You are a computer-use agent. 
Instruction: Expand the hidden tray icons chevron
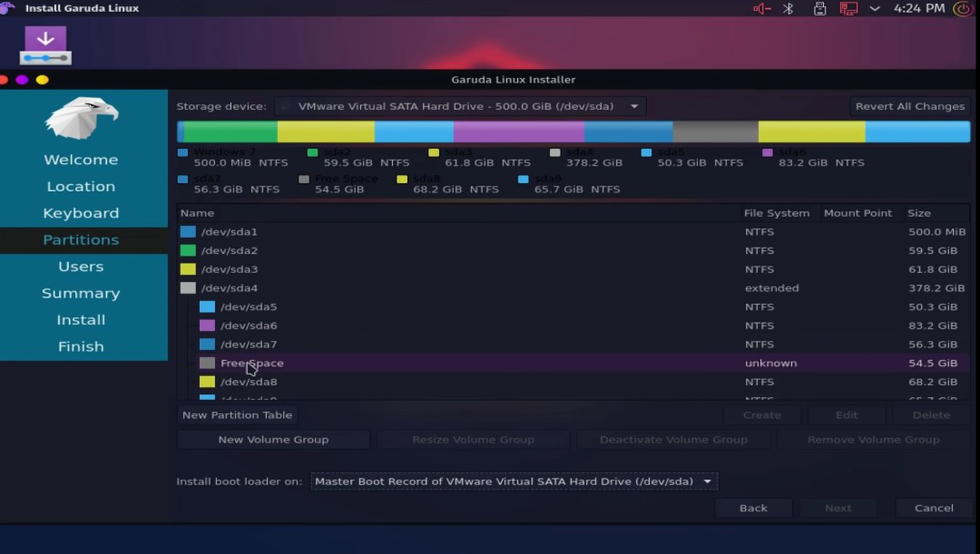875,9
